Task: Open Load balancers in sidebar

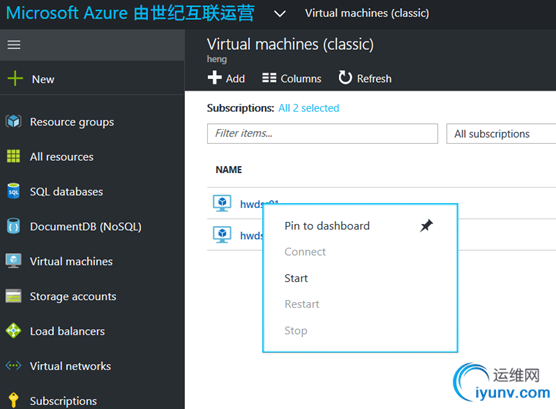Action: point(67,331)
